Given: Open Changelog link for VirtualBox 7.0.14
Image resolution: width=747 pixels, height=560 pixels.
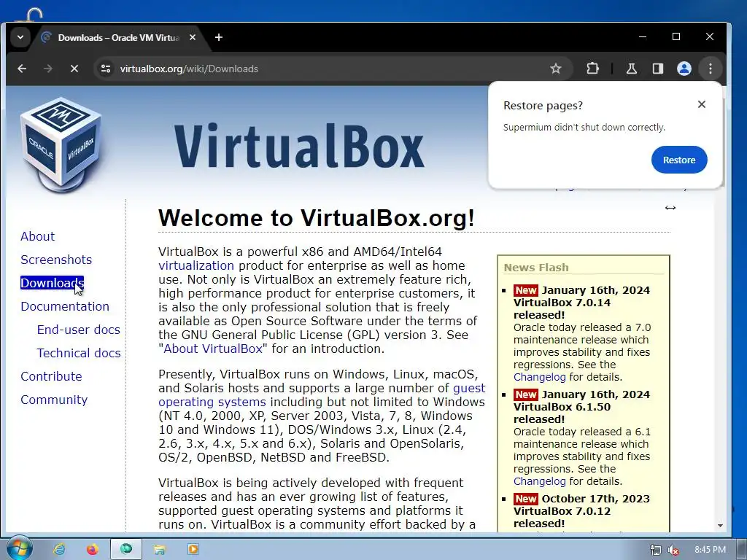Looking at the screenshot, I should pyautogui.click(x=540, y=377).
